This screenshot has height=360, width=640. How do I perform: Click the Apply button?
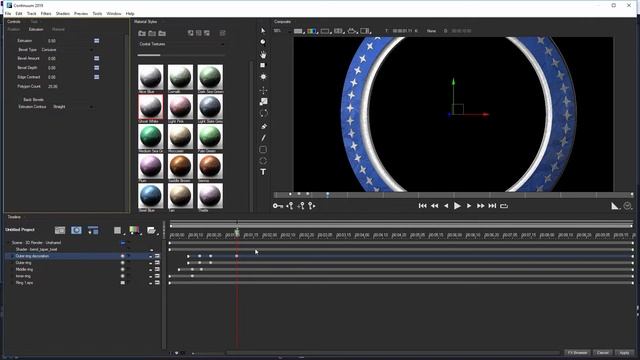click(624, 353)
